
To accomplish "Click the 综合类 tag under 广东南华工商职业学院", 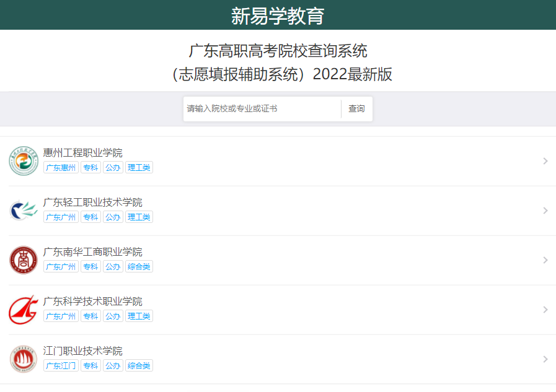I will [x=139, y=266].
